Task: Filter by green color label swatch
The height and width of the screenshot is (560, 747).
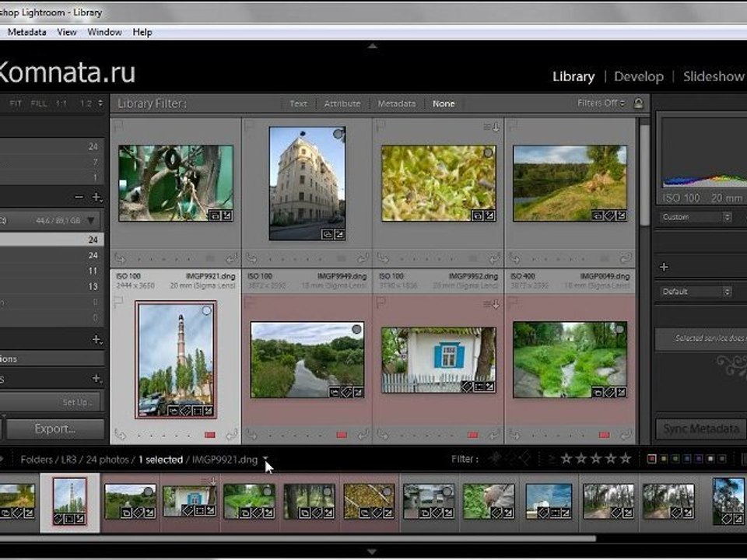Action: (x=675, y=459)
